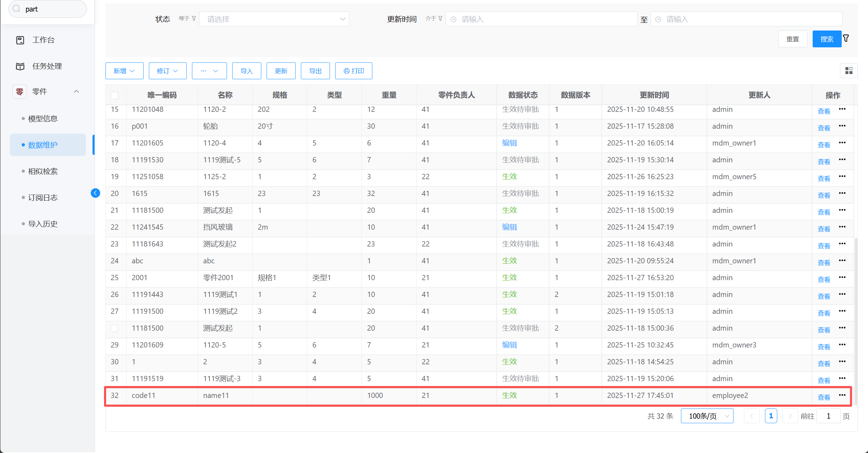Image resolution: width=868 pixels, height=453 pixels.
Task: Go to 导入历史 menu item
Action: pyautogui.click(x=43, y=224)
